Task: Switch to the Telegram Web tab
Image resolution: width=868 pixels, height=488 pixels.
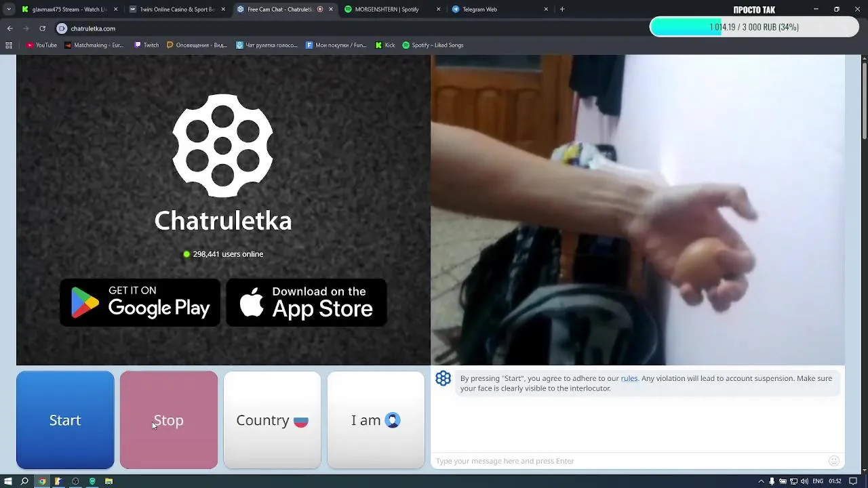Action: [500, 9]
